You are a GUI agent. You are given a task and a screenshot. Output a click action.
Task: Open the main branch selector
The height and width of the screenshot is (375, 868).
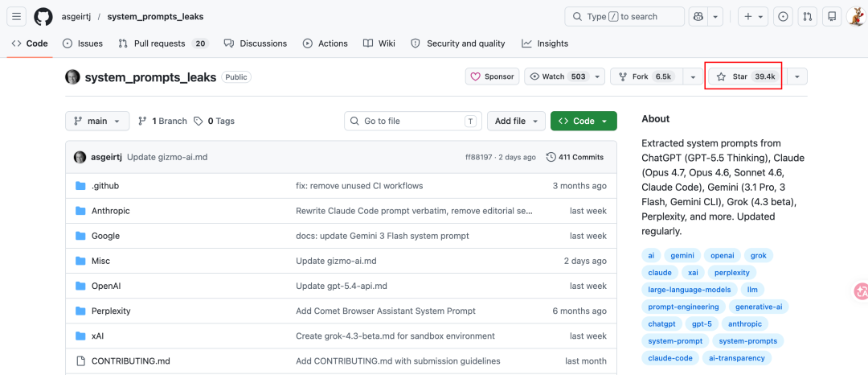[97, 121]
